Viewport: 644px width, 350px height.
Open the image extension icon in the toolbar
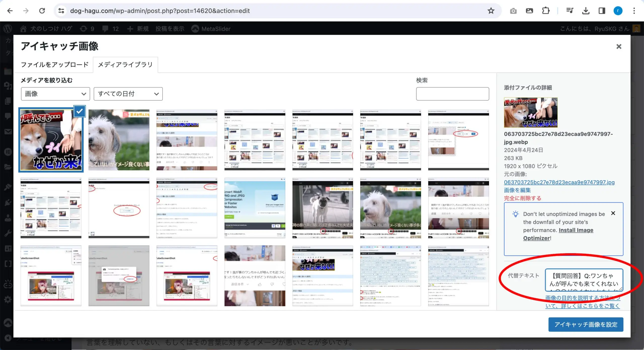[x=529, y=11]
